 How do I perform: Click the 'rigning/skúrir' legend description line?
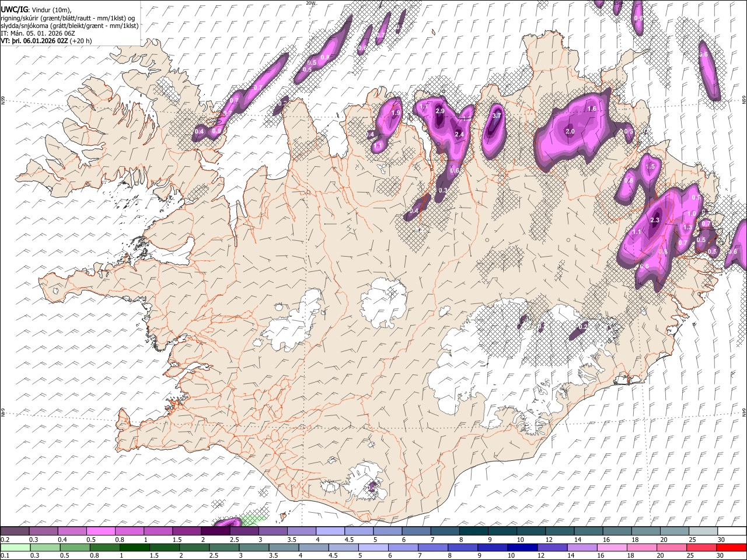pos(69,18)
